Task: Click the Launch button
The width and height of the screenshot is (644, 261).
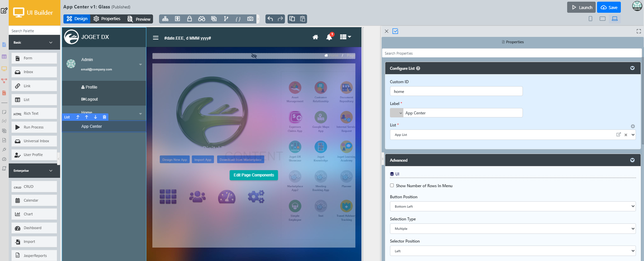Action: coord(581,7)
